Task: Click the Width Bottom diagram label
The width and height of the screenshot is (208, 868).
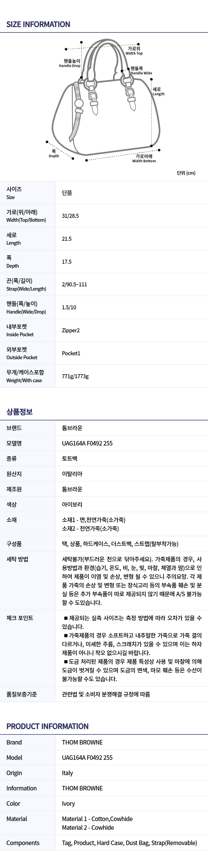Action: (144, 158)
